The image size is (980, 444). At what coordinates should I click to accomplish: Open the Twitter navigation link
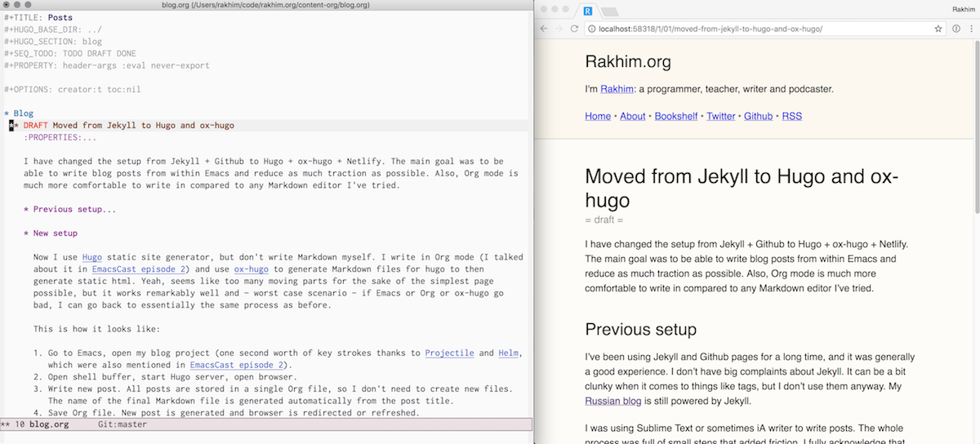coord(721,116)
